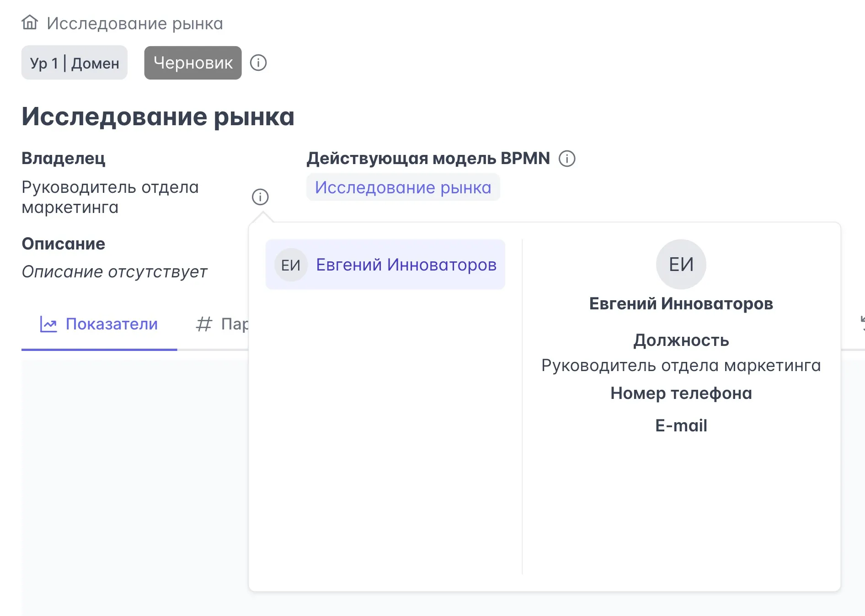Click info icon next to owner role

tap(260, 197)
